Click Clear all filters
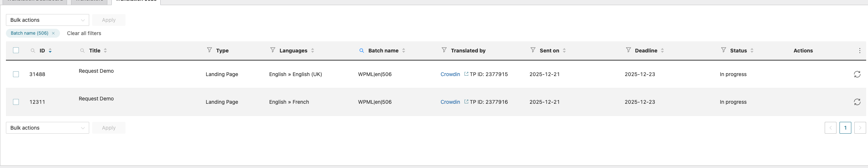Image resolution: width=868 pixels, height=168 pixels. click(x=84, y=33)
